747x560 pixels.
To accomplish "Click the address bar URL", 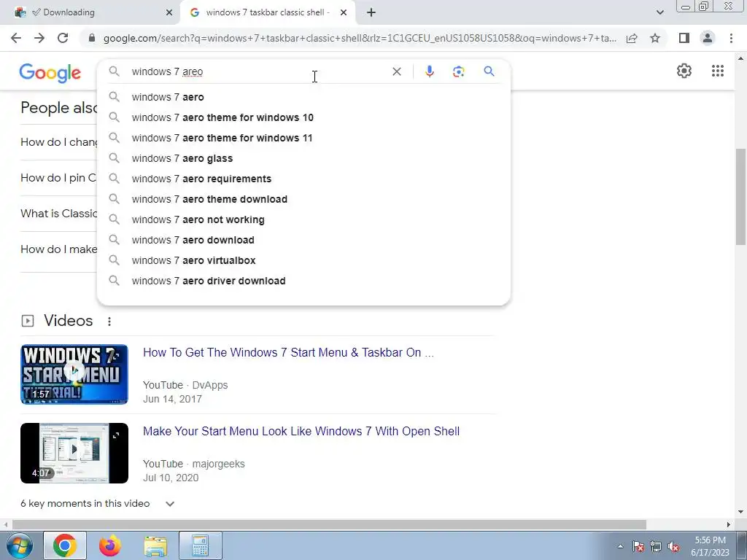I will click(x=360, y=38).
